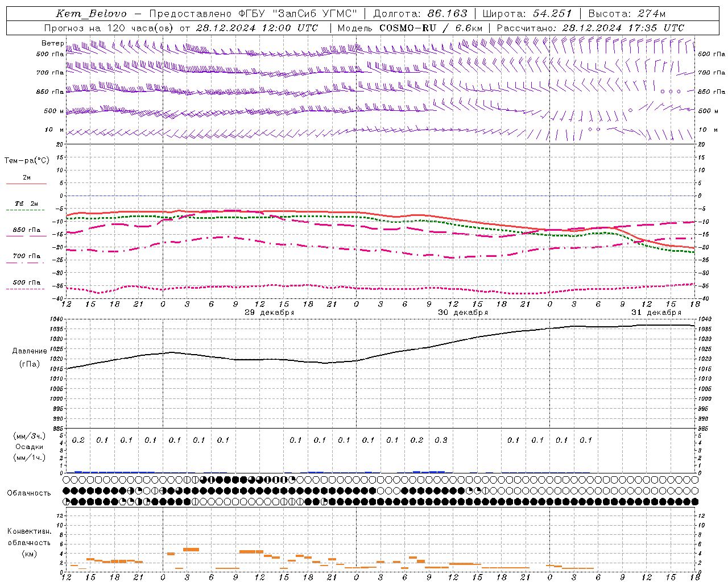Click the station name Kem_Belovo in header
The height and width of the screenshot is (582, 728).
[x=92, y=14]
